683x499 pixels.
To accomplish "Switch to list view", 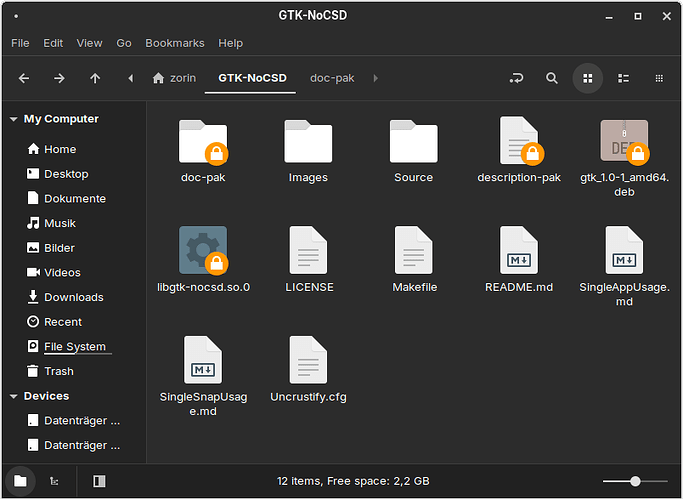I will click(623, 78).
